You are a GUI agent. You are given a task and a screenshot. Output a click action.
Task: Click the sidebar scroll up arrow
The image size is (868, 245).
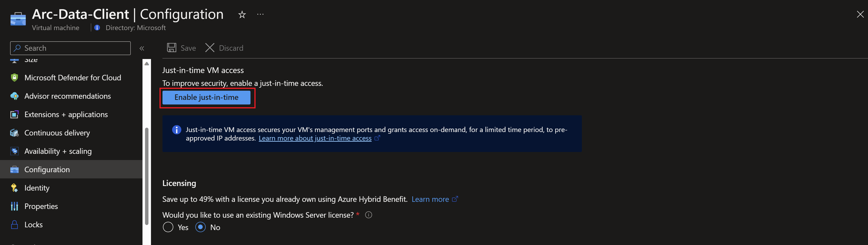coord(147,63)
